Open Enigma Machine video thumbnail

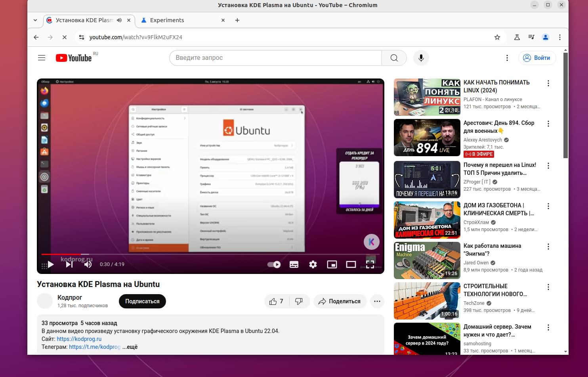[x=427, y=260]
